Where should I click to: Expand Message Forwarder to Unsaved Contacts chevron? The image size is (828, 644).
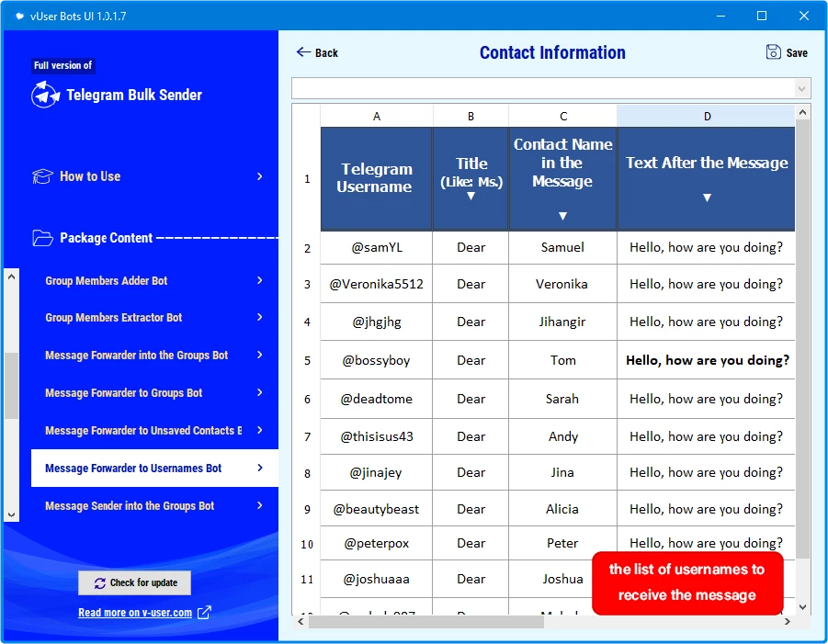click(260, 430)
